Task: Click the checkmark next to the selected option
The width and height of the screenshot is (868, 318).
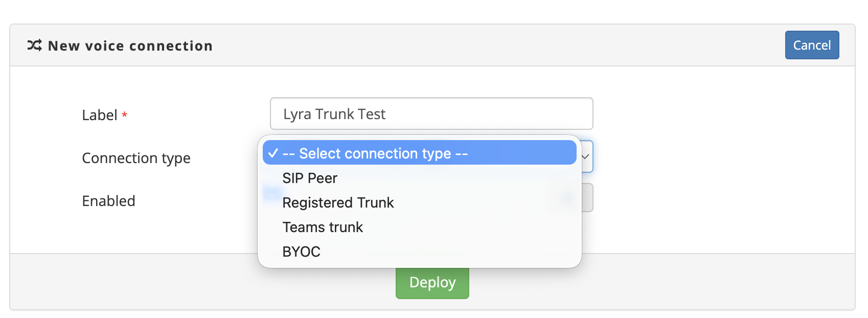Action: click(x=273, y=153)
